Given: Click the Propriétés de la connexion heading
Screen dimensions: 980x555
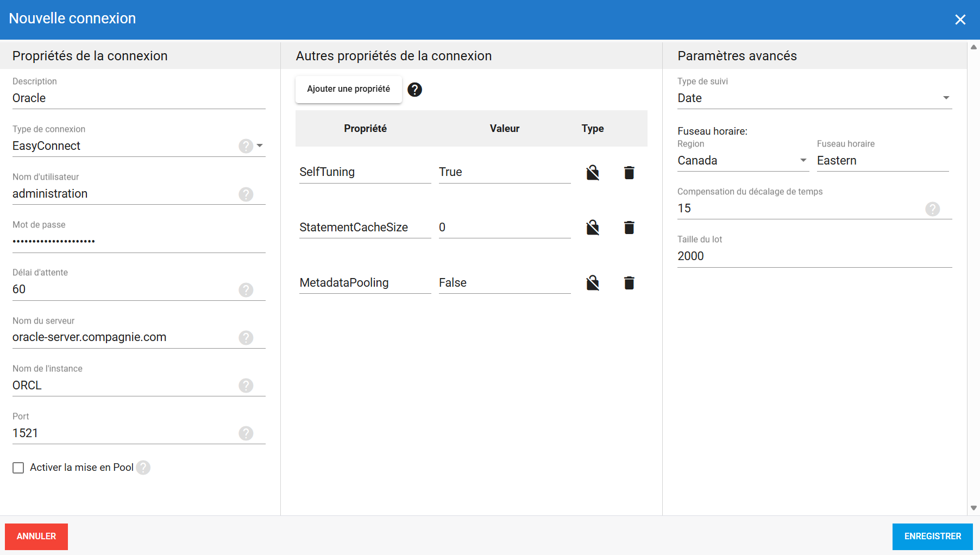Looking at the screenshot, I should (90, 56).
